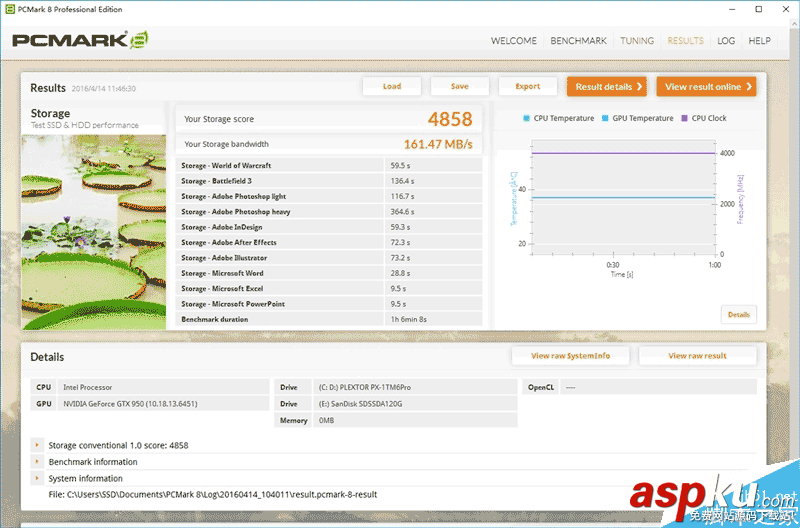Open the WELCOME tab
This screenshot has width=800, height=528.
513,41
